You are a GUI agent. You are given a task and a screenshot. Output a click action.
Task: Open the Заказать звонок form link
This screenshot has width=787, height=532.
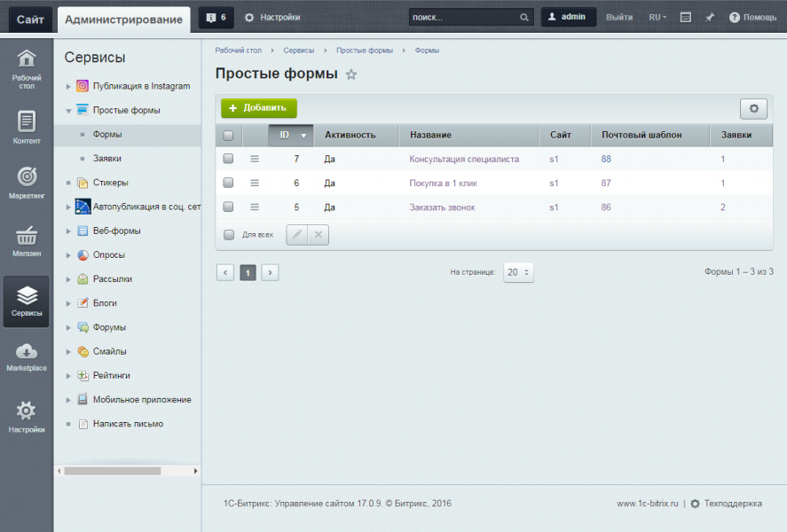tap(442, 207)
